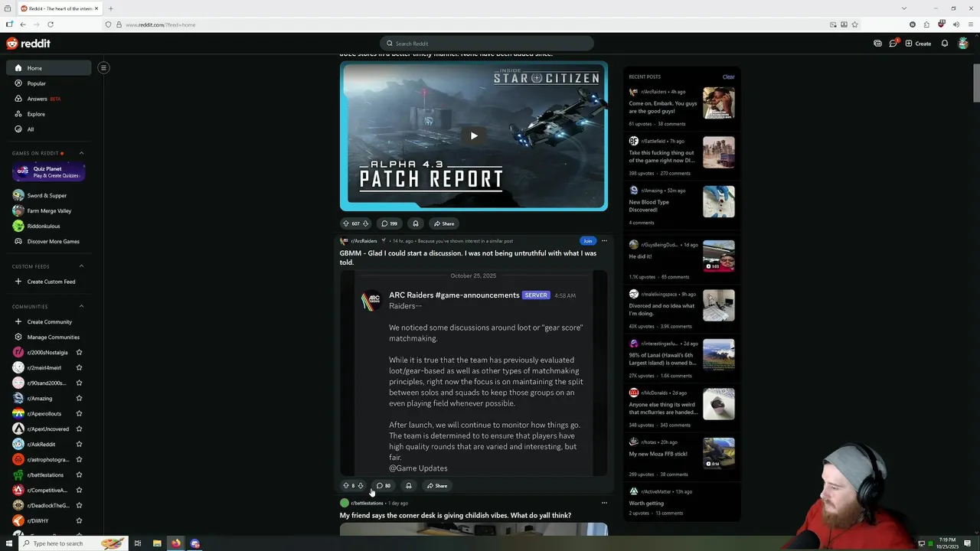List all tabs dropdown arrow

point(904,8)
